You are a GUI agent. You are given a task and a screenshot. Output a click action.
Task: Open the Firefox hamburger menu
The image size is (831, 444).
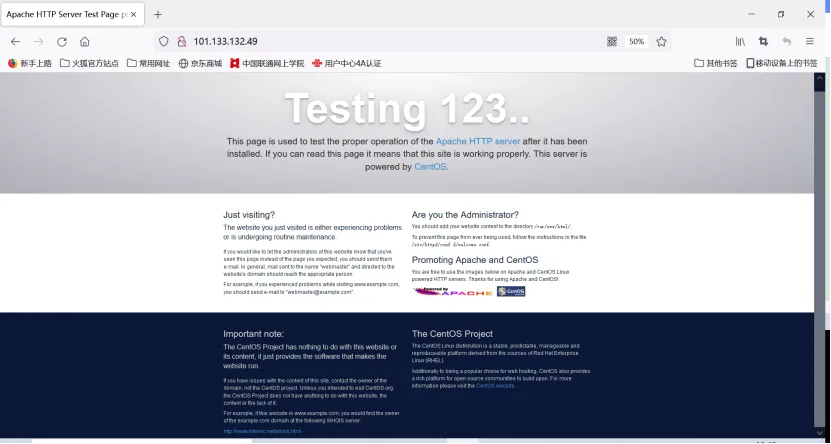pyautogui.click(x=809, y=41)
